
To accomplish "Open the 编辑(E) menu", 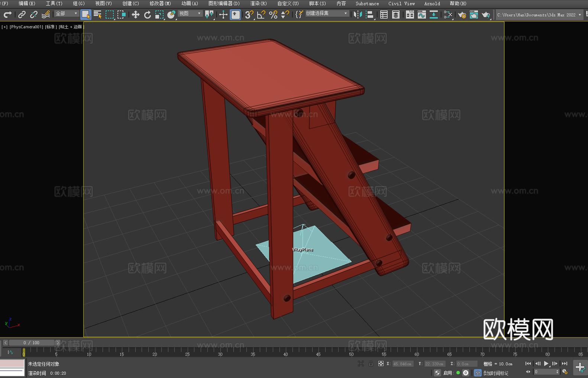I will (27, 3).
